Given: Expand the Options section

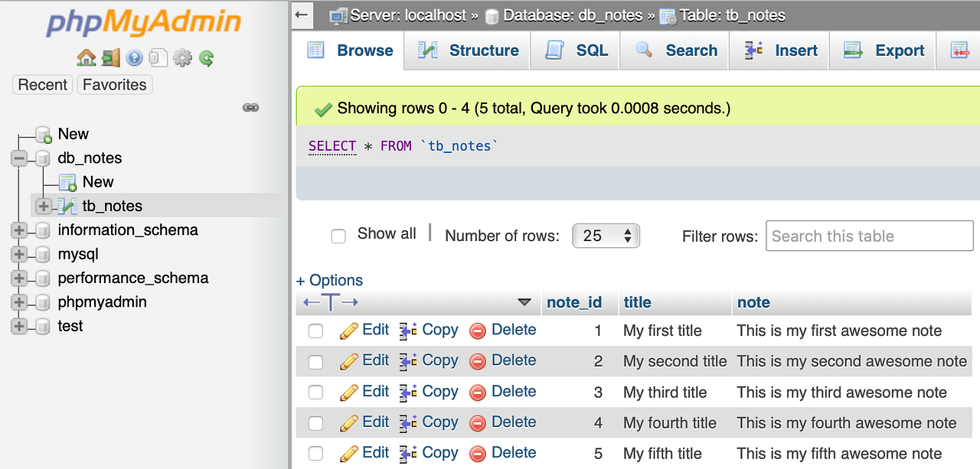Looking at the screenshot, I should (329, 280).
